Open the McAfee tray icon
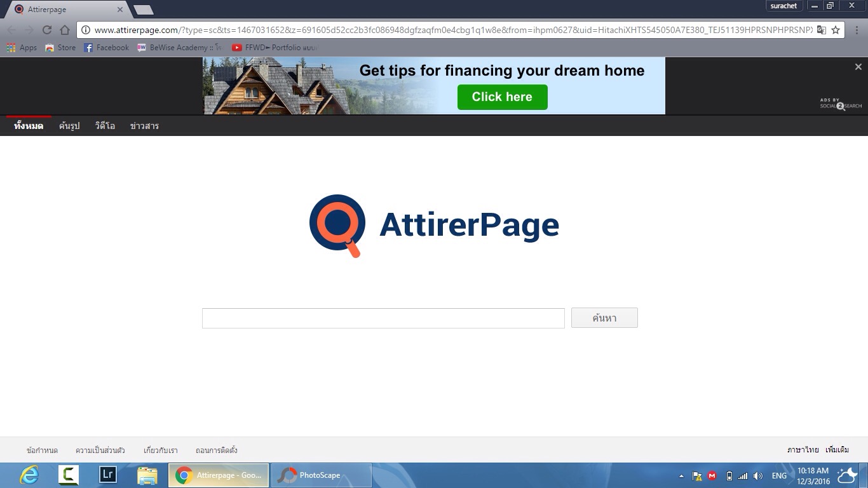The height and width of the screenshot is (488, 868). click(x=712, y=476)
